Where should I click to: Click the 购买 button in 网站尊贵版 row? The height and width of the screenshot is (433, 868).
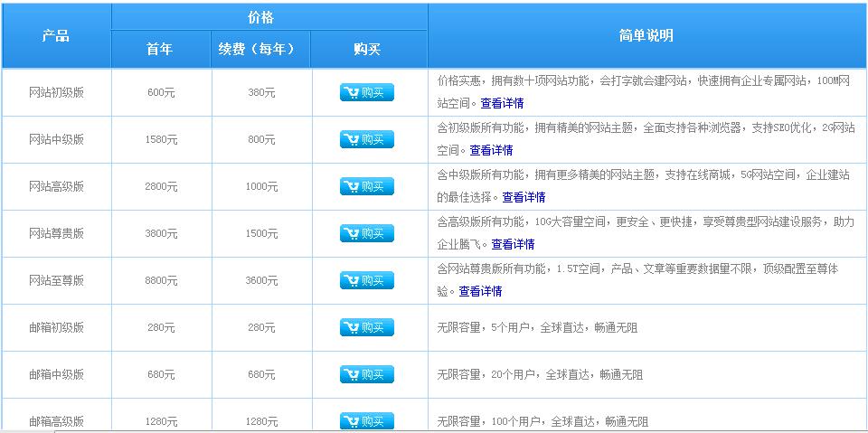(366, 233)
